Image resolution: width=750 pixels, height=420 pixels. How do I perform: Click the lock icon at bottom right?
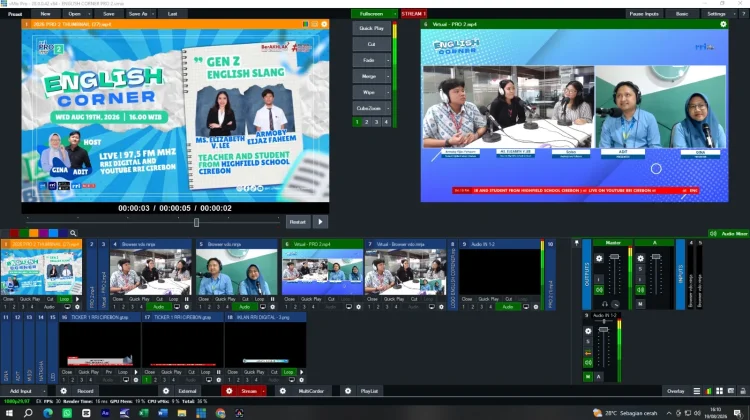coord(743,391)
